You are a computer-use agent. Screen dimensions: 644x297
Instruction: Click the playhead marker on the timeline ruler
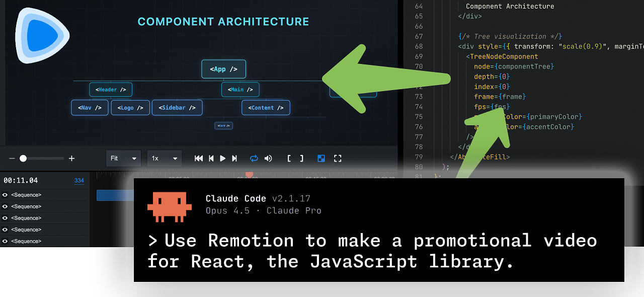(249, 175)
